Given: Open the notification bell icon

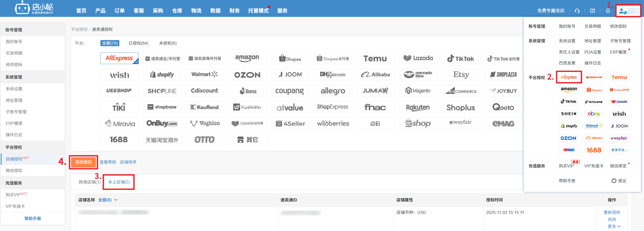Looking at the screenshot, I should coord(608,11).
